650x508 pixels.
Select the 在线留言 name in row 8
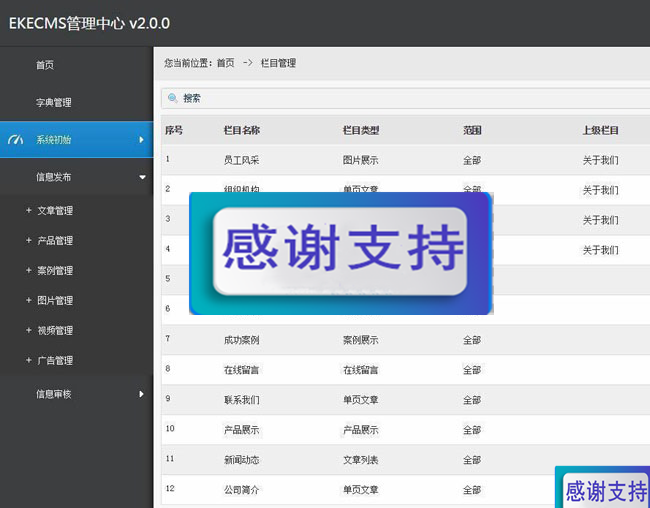[x=242, y=370]
